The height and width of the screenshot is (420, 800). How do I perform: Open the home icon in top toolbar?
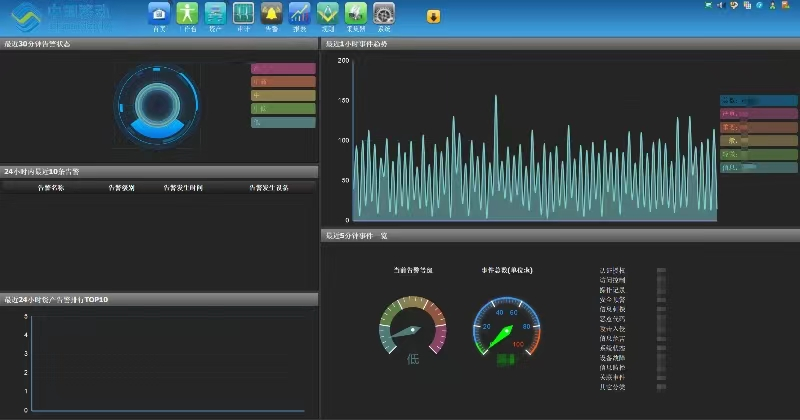coord(159,14)
